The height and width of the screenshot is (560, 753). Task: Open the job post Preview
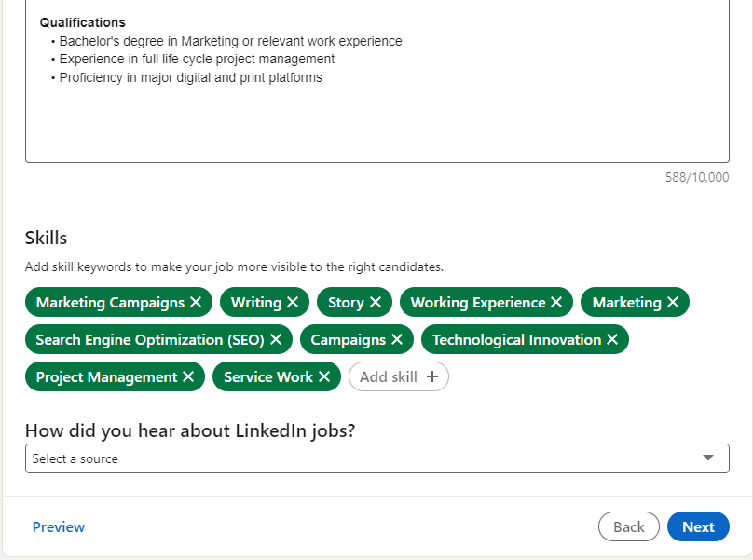click(58, 526)
